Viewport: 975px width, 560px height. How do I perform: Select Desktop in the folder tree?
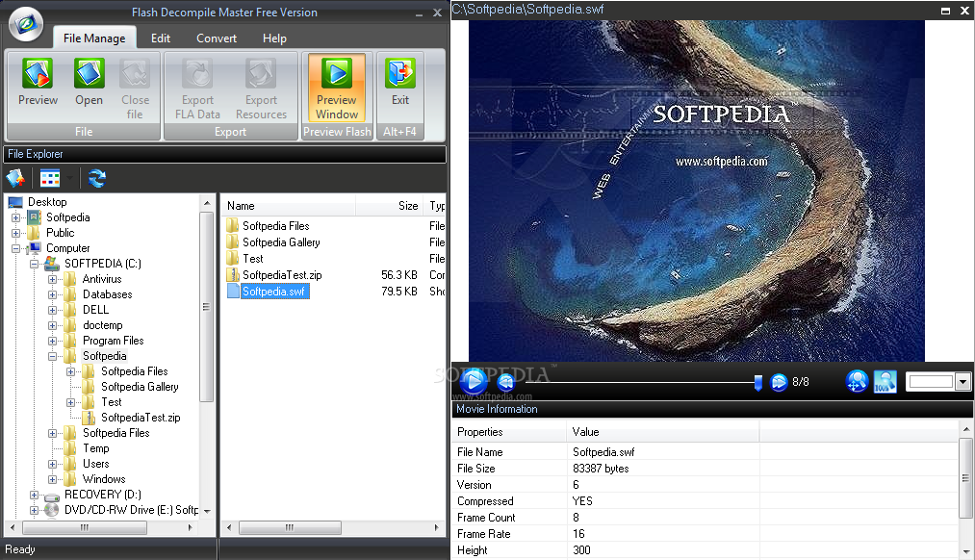[x=47, y=202]
